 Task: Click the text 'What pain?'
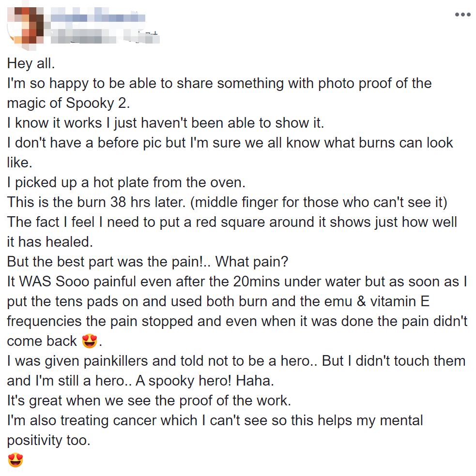(252, 262)
